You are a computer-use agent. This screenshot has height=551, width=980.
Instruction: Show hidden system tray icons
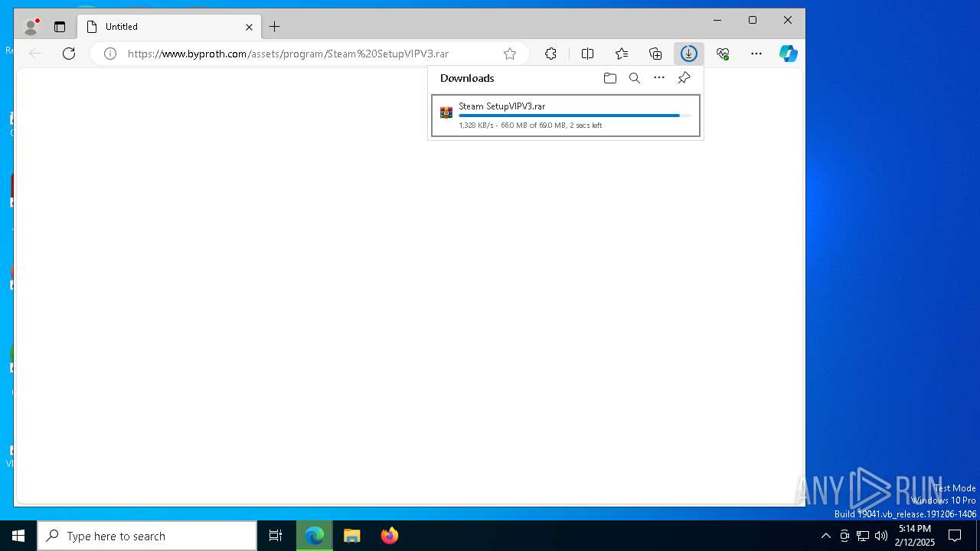pos(825,536)
